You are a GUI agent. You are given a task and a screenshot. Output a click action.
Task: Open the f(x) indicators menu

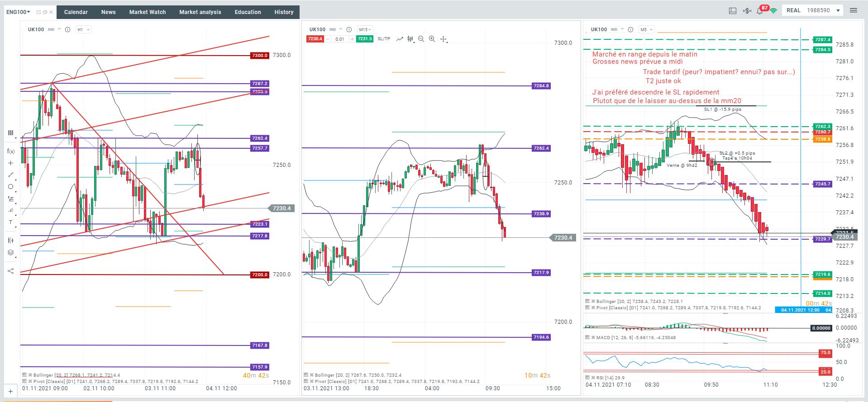(10, 151)
